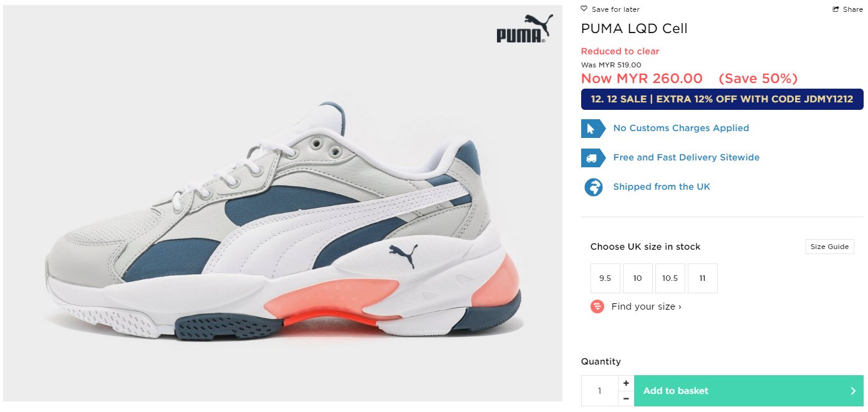Screen dimensions: 868x412
Task: Open Find your size link
Action: pos(646,307)
